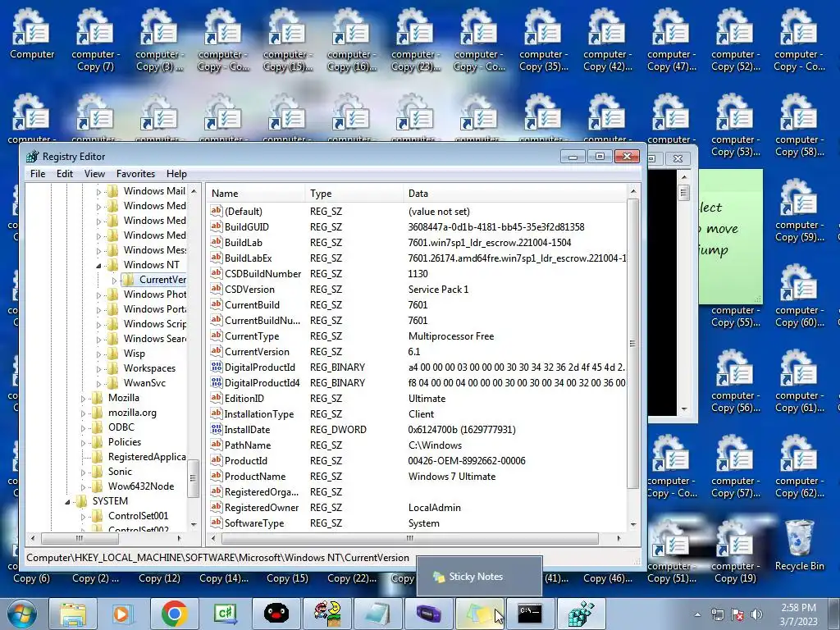Expand the Policies key
This screenshot has height=630, width=840.
tap(83, 442)
